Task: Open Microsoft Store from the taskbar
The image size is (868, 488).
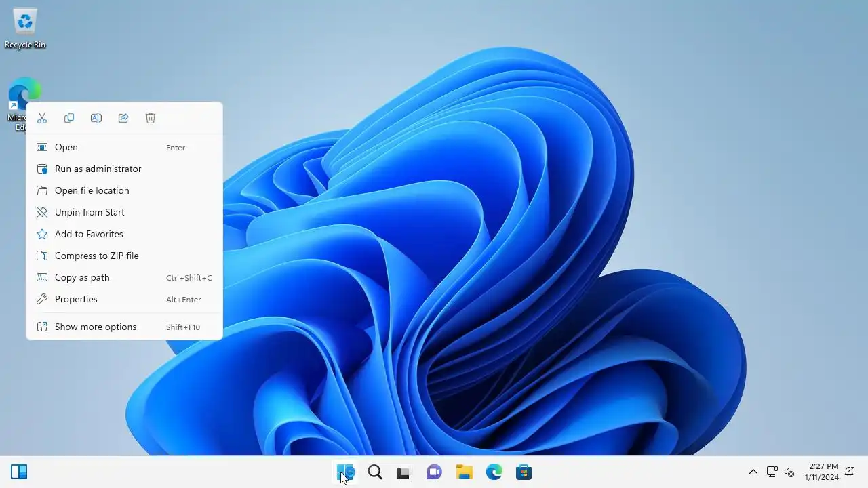Action: [x=524, y=472]
